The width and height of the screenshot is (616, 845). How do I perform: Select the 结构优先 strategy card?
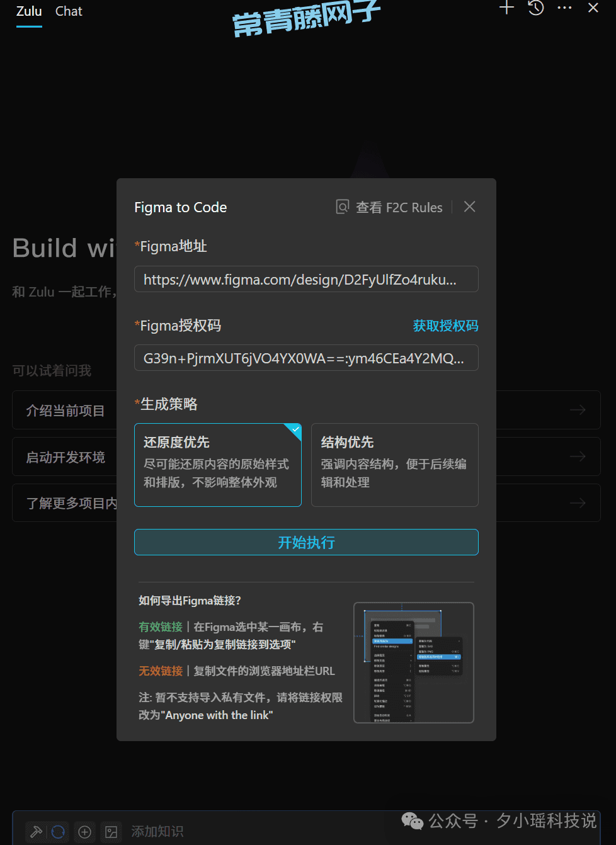tap(395, 465)
